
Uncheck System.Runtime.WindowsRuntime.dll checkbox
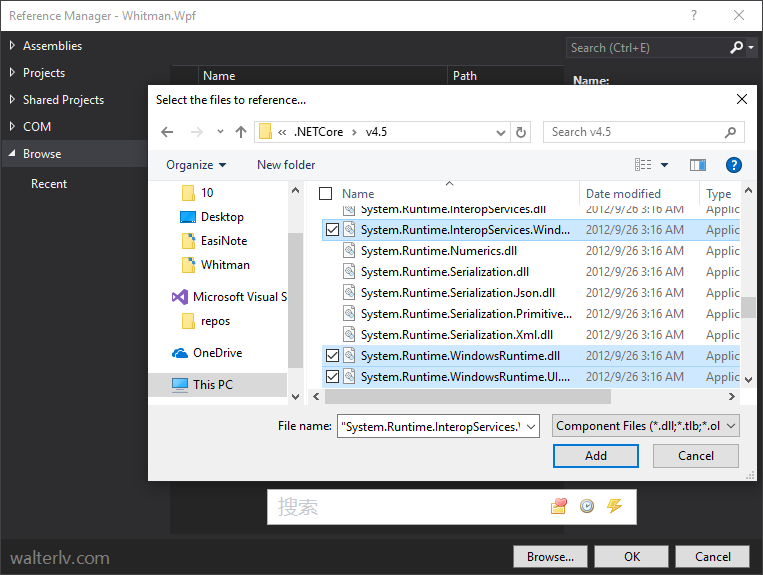point(332,356)
